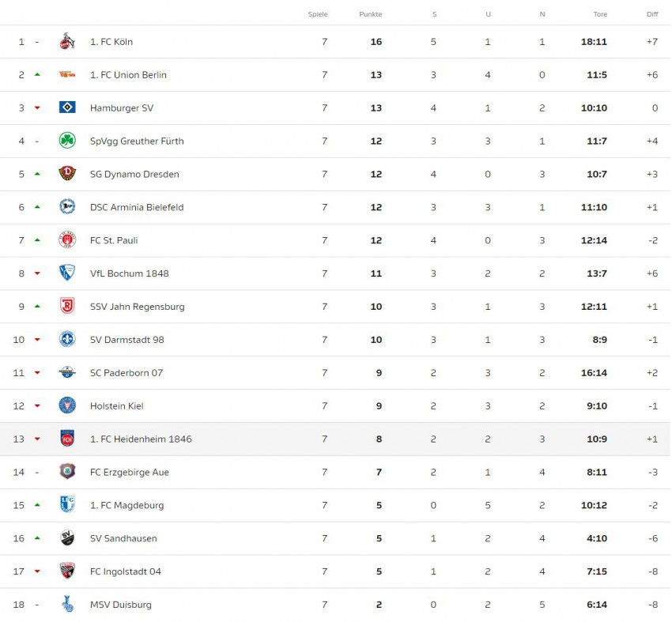This screenshot has width=672, height=622.
Task: Click the red down arrow beside FC Ingolstadt 04
Action: point(37,571)
